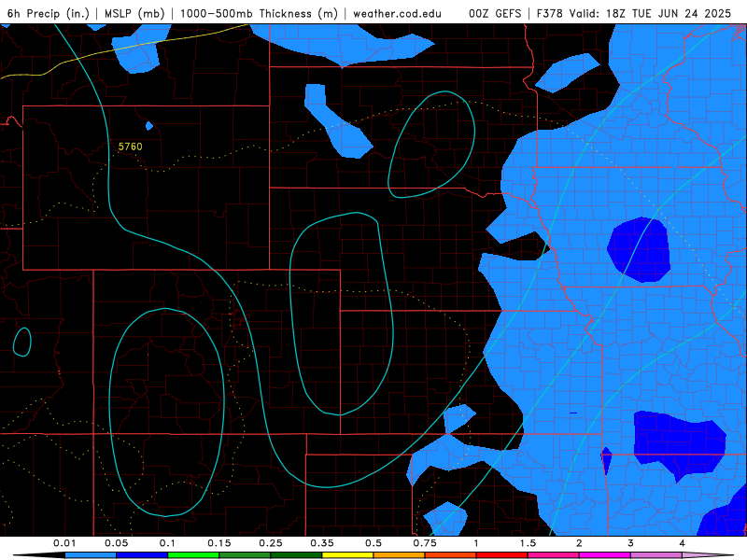Click the '1.5' colorbar tick label
Viewport: 747px width, 560px height.
(528, 543)
